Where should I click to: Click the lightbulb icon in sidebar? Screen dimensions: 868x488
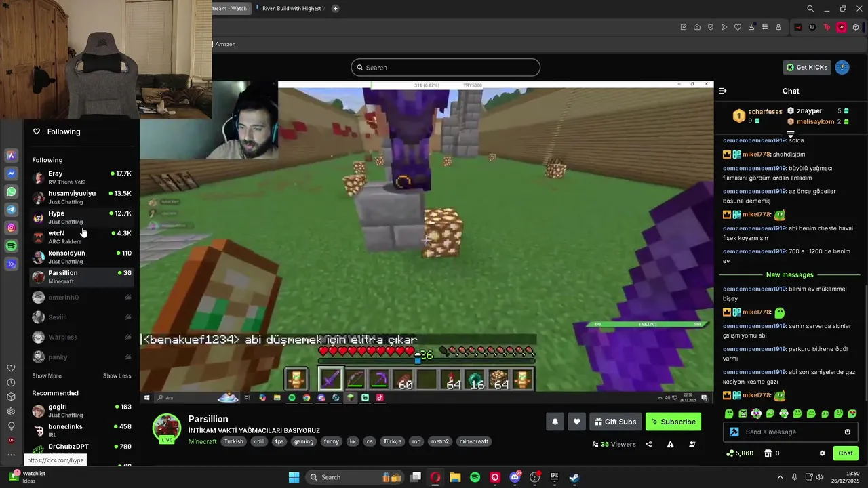11,426
